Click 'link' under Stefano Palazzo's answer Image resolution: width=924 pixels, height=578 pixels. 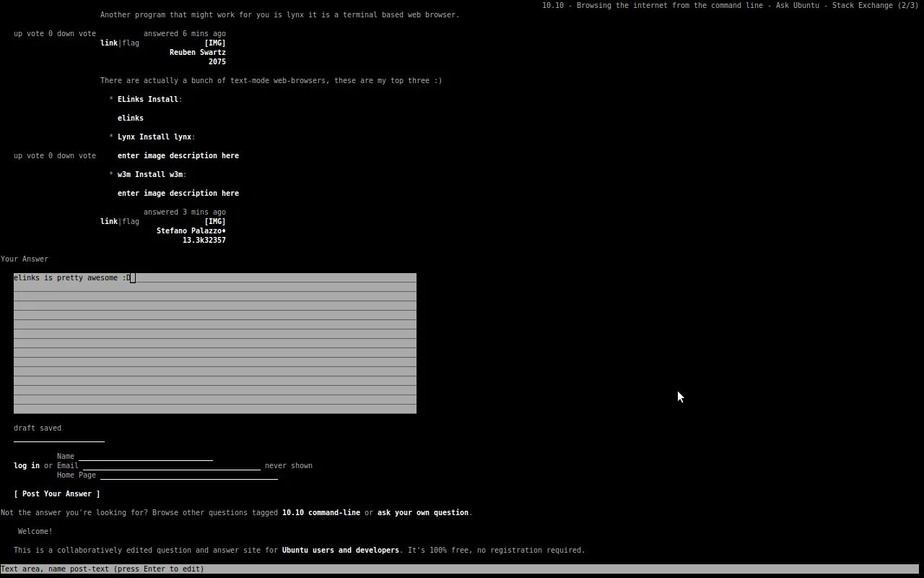click(x=109, y=221)
